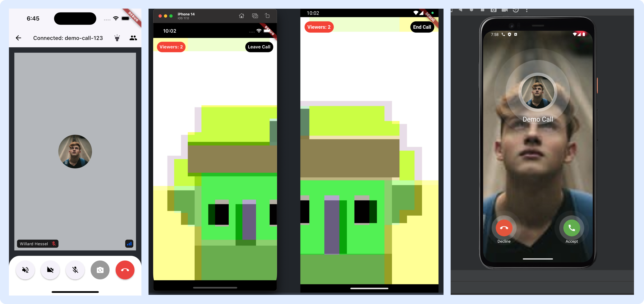Toggle the speaker mute button
644x304 pixels.
click(25, 270)
